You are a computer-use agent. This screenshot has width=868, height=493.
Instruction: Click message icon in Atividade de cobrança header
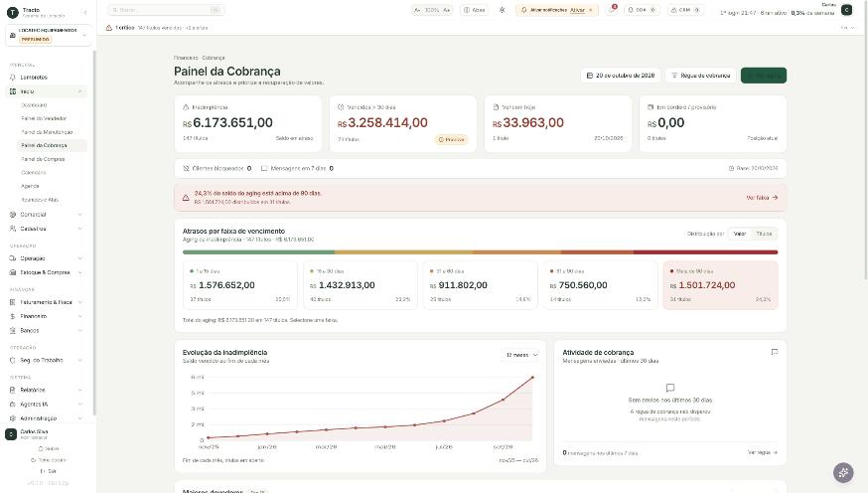click(775, 352)
